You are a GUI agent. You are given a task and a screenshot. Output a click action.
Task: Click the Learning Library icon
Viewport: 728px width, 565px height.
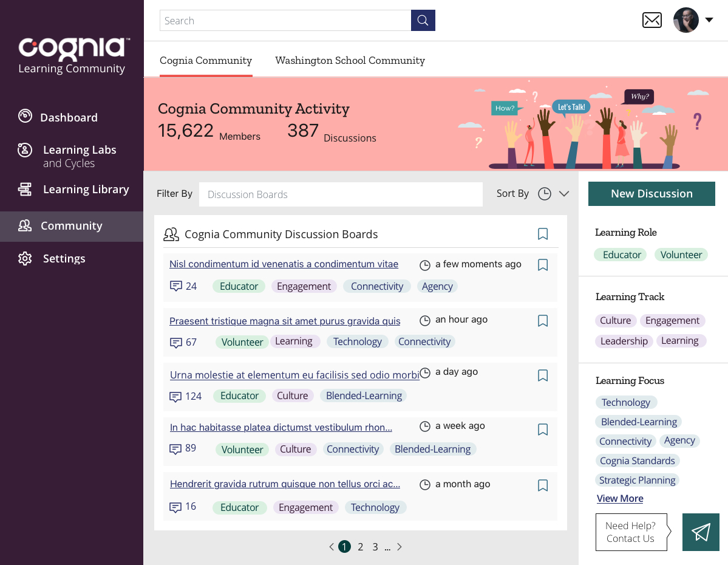25,189
